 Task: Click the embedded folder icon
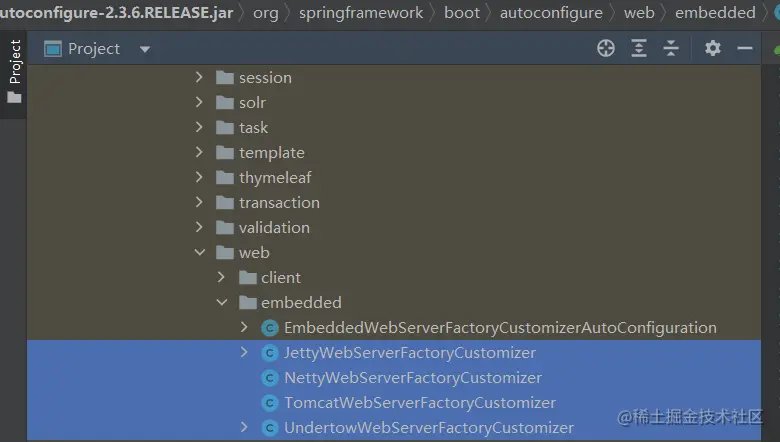coord(247,303)
